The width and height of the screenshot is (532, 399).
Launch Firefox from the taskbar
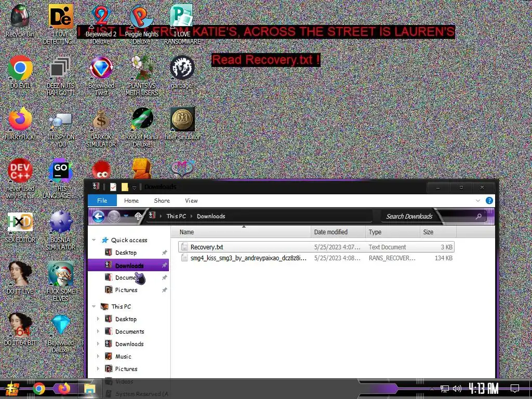[x=64, y=389]
